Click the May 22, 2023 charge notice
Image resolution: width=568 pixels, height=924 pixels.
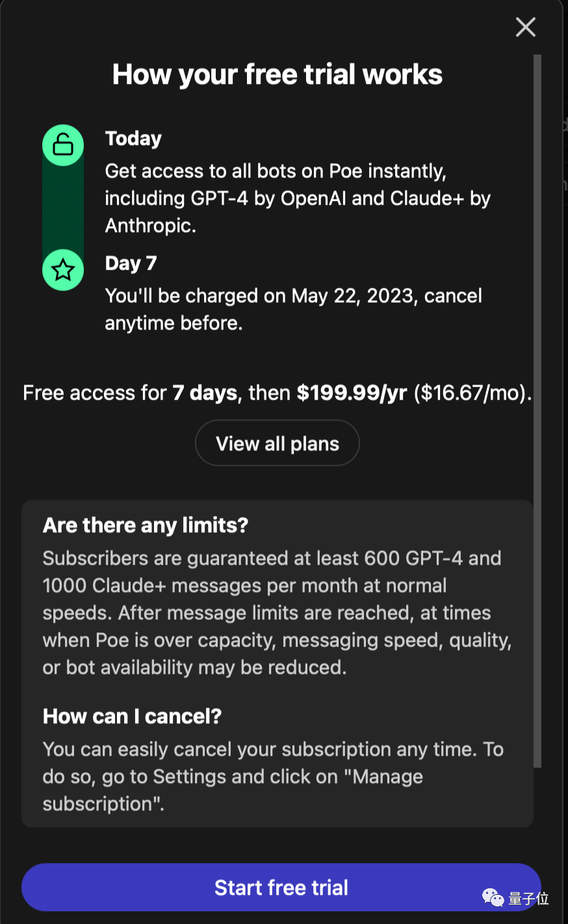(x=293, y=309)
